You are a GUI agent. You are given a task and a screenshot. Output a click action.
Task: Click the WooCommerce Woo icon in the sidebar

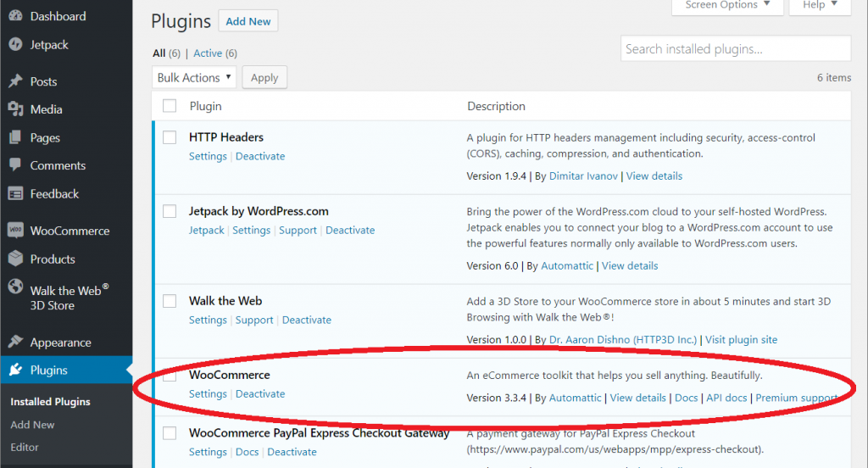click(x=15, y=231)
